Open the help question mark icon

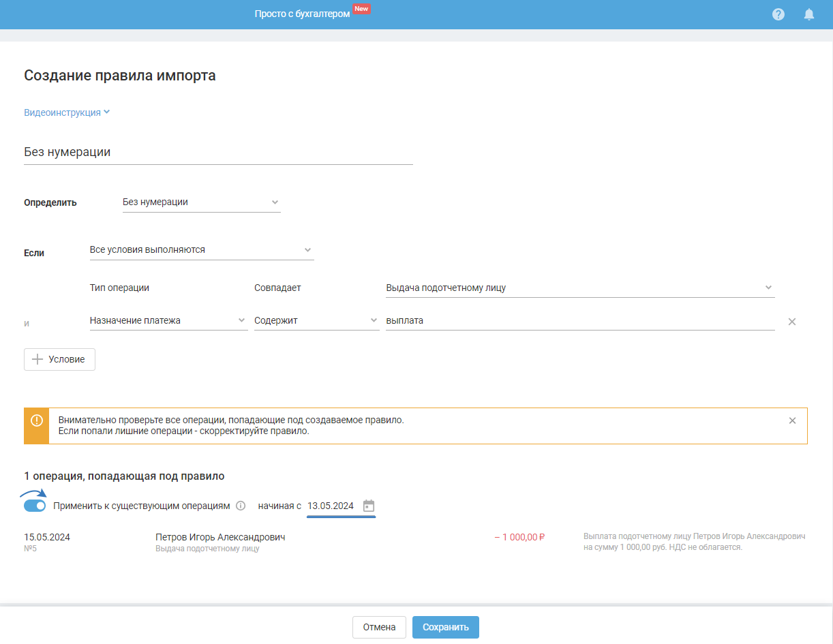click(778, 14)
